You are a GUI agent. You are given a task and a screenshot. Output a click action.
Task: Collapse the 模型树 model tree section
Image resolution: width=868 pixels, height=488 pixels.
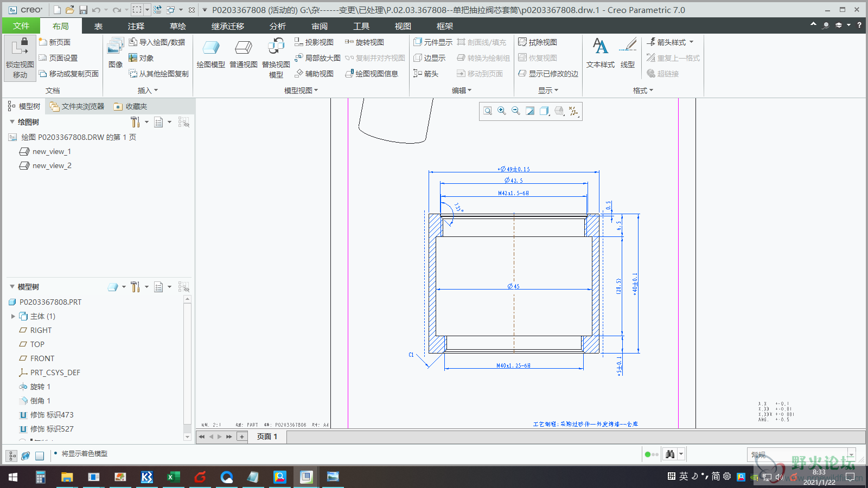[12, 287]
